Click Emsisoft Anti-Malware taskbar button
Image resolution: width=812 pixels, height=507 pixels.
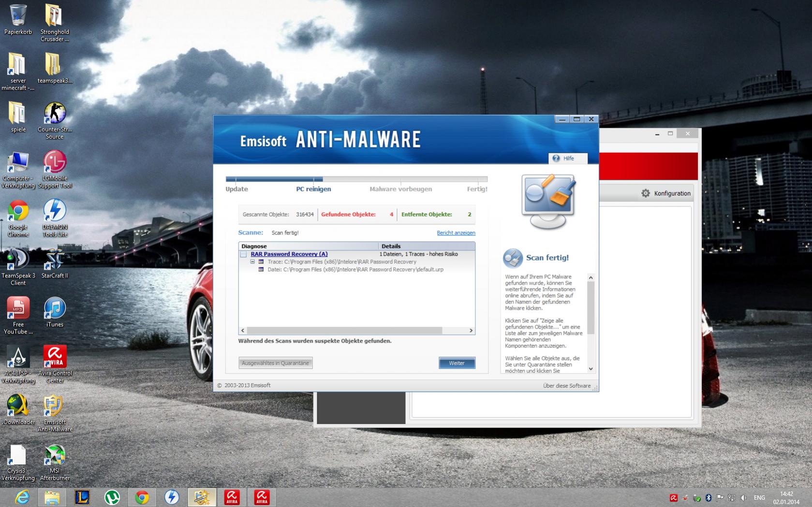(202, 497)
